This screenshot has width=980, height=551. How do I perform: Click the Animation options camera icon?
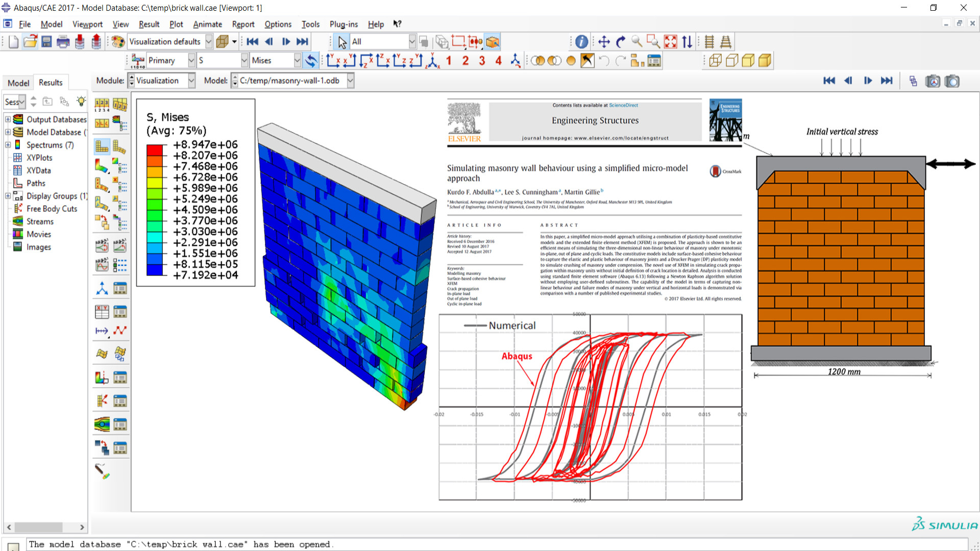(933, 81)
